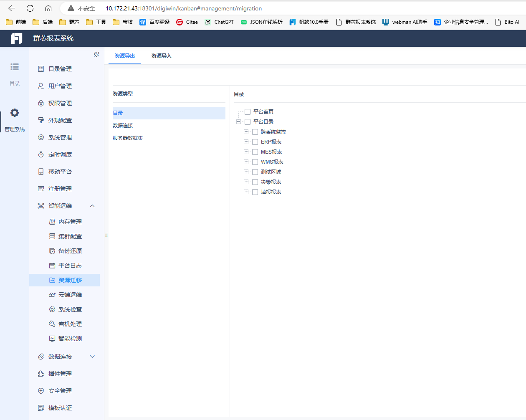Click the 模板认证 icon

41,408
